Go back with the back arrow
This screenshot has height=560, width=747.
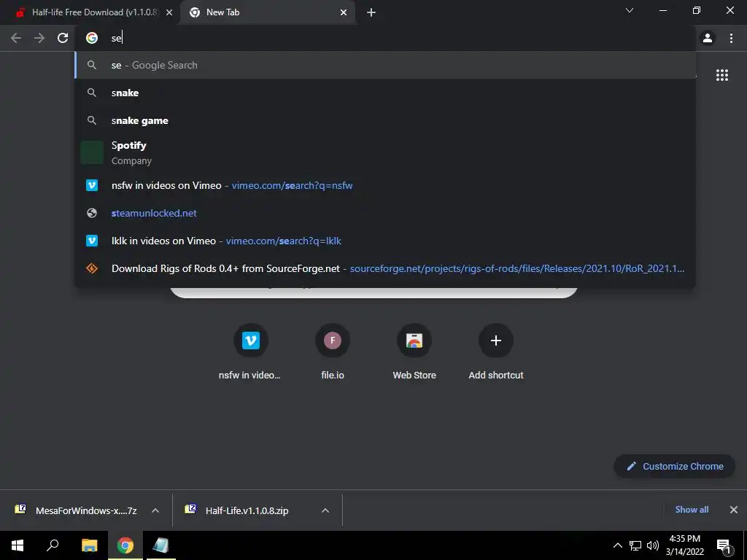16,38
